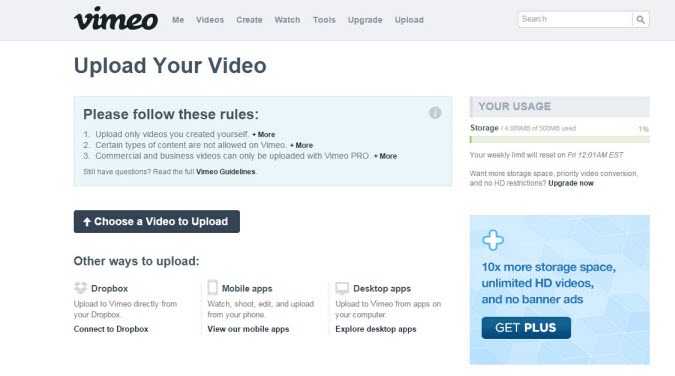Click the storage usage progress bar
Viewport: 675px width, 376px height.
click(560, 140)
